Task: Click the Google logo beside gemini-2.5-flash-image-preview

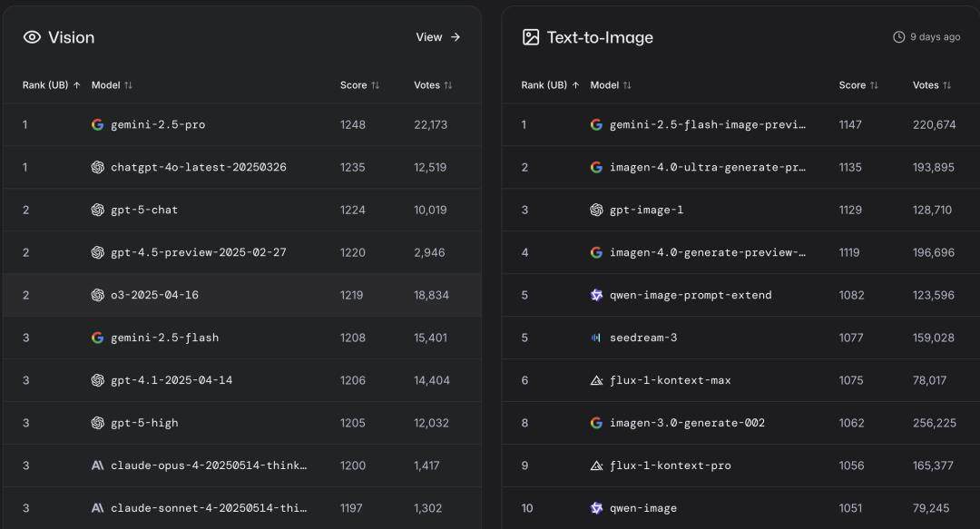Action: tap(596, 124)
